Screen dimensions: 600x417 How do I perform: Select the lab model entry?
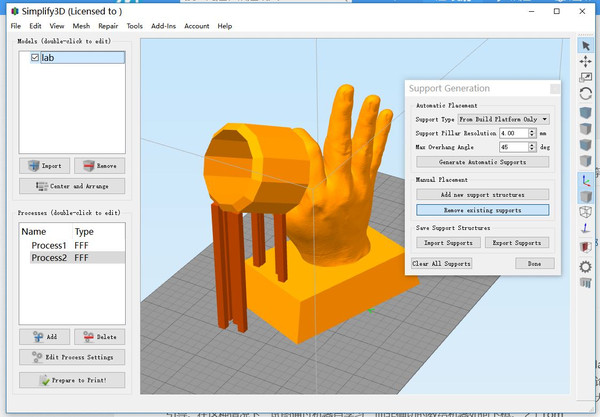point(82,58)
